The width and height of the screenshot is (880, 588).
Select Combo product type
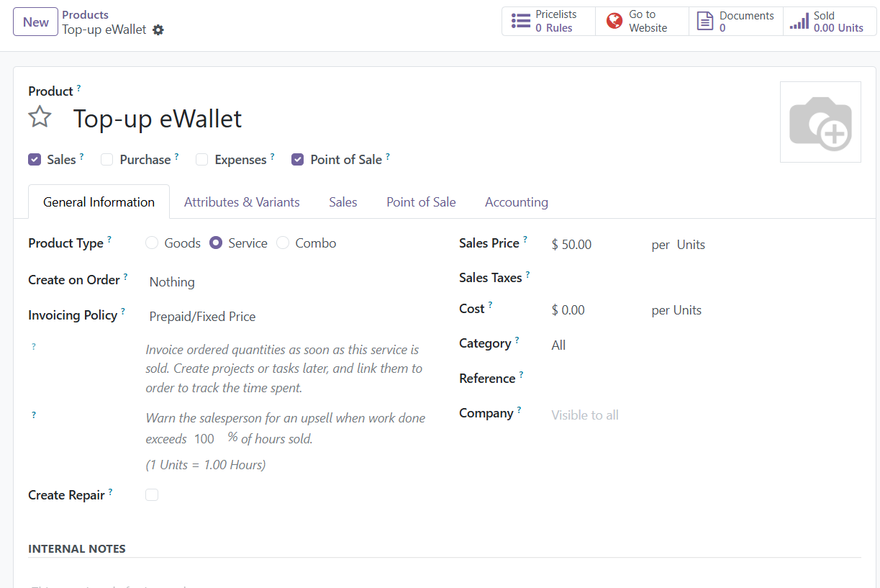283,243
